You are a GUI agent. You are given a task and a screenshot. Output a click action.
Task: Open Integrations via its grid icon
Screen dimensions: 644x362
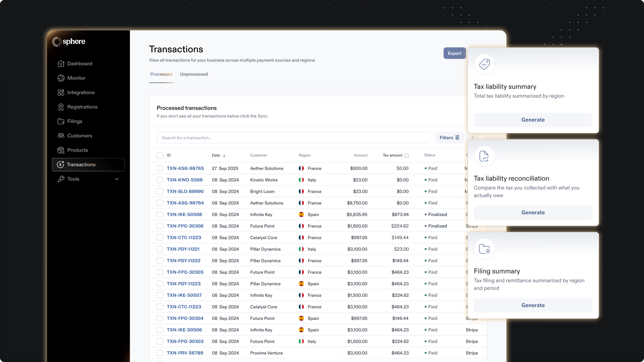tap(61, 93)
